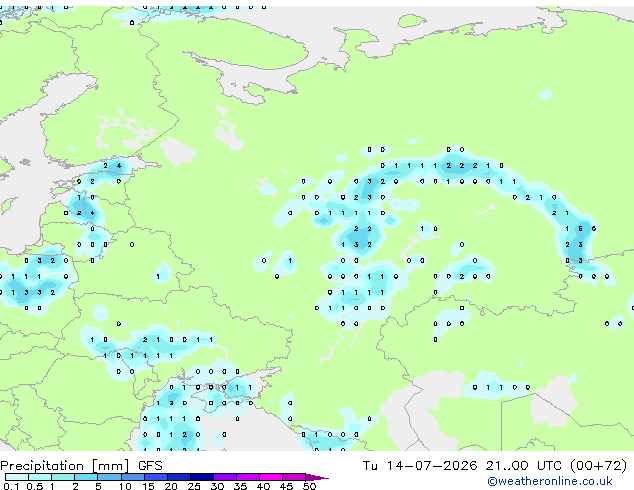Click the 2–5 mm legend color swatch
Viewport: 634px width, 490px height.
[x=86, y=477]
